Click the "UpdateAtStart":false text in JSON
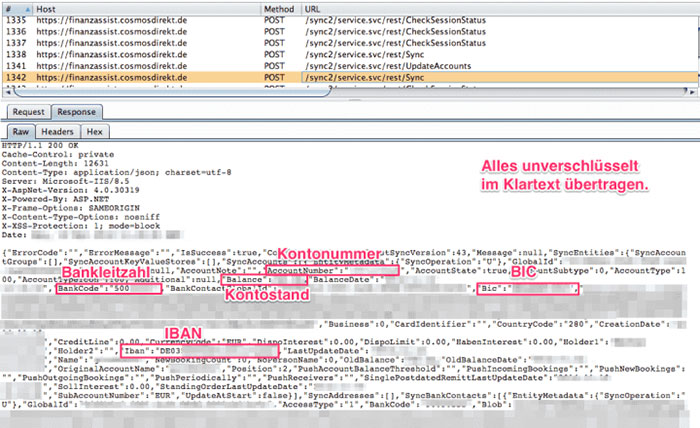The image size is (700, 428). coord(235,395)
